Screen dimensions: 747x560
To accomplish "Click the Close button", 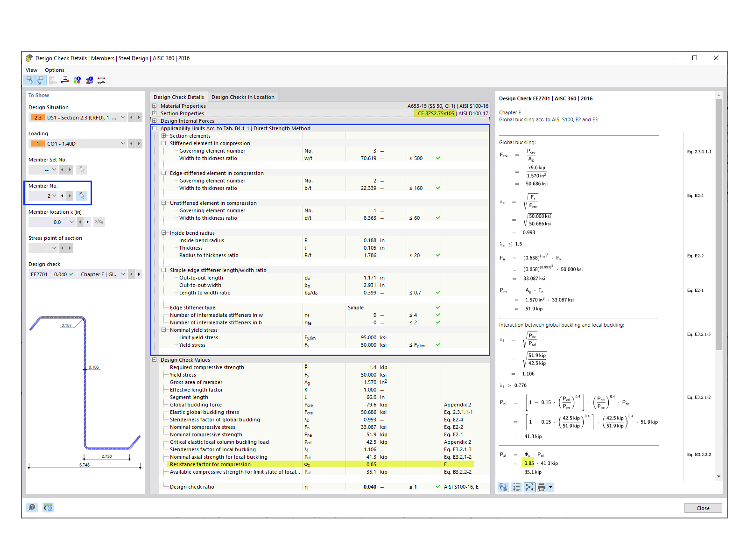I will click(703, 508).
